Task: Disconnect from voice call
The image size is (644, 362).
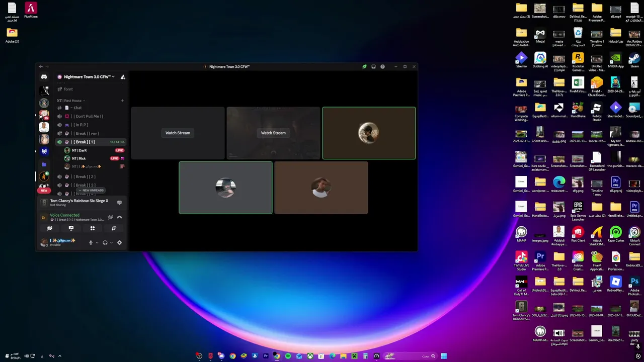Action: [119, 217]
